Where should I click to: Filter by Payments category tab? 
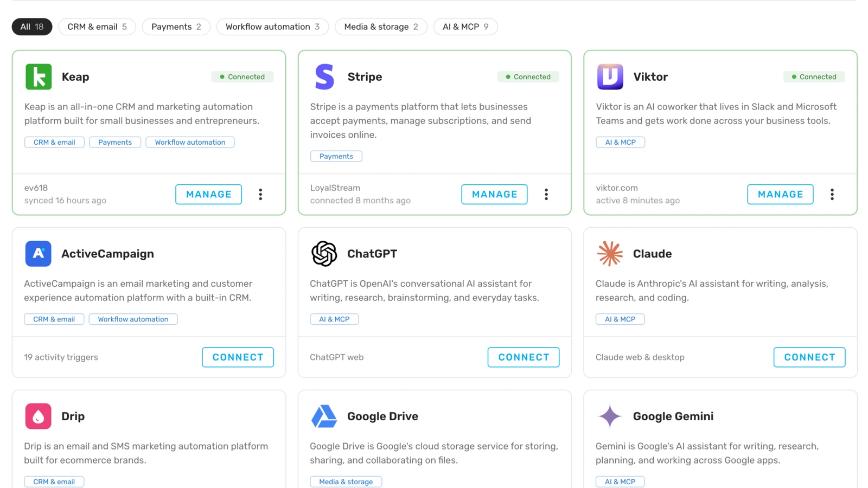(176, 27)
